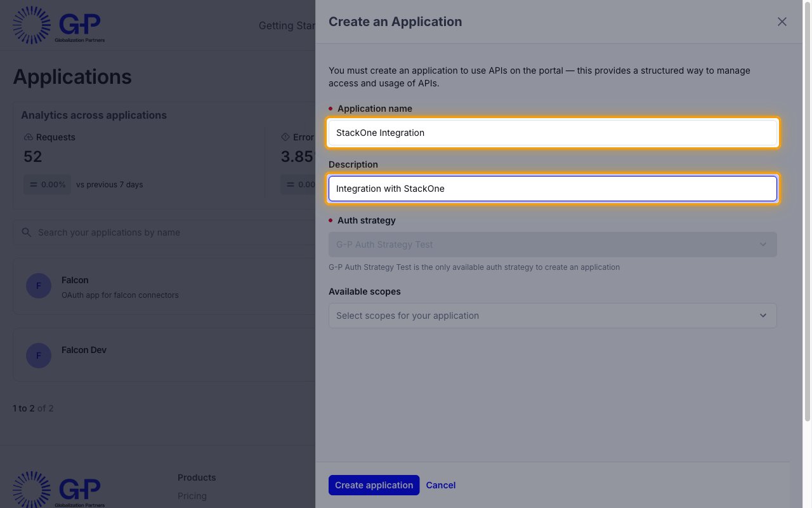The width and height of the screenshot is (812, 508).
Task: Open the Falcon application card
Action: point(164,286)
